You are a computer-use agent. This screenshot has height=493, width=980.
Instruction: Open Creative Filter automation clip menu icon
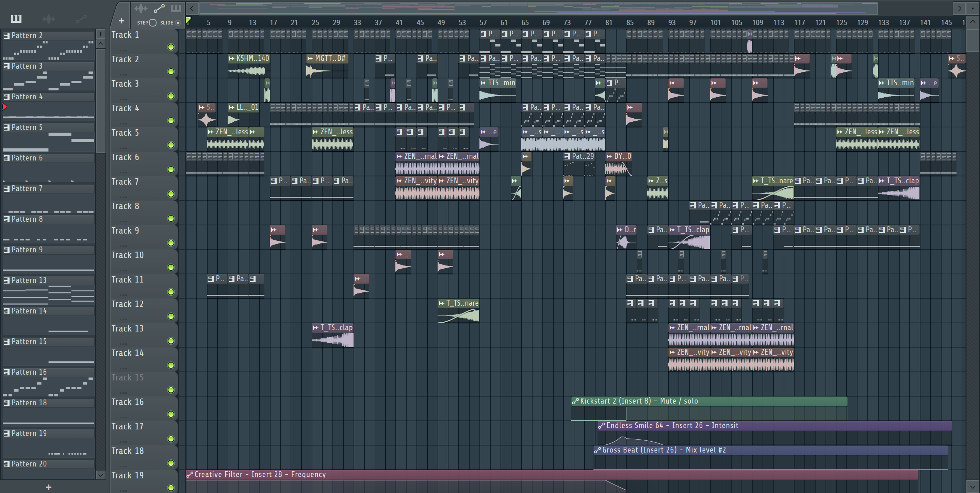190,474
